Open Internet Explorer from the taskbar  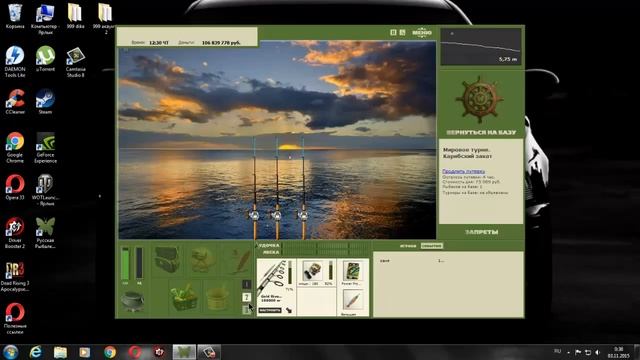tap(36, 352)
